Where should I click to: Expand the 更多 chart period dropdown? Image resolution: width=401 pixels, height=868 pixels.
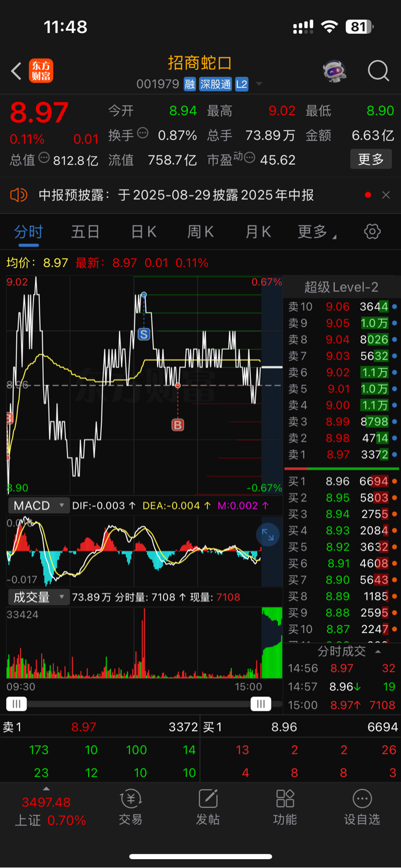(x=316, y=232)
